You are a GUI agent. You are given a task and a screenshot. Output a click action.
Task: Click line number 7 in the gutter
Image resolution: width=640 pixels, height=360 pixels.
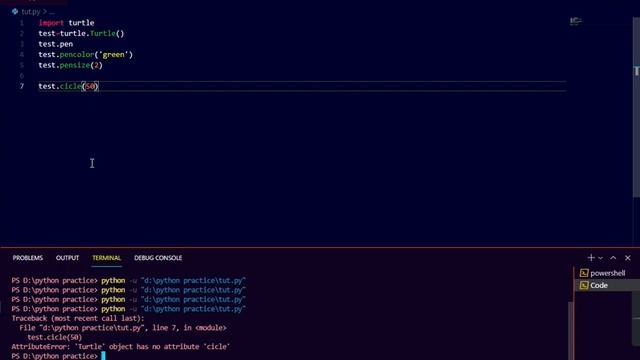click(x=22, y=87)
